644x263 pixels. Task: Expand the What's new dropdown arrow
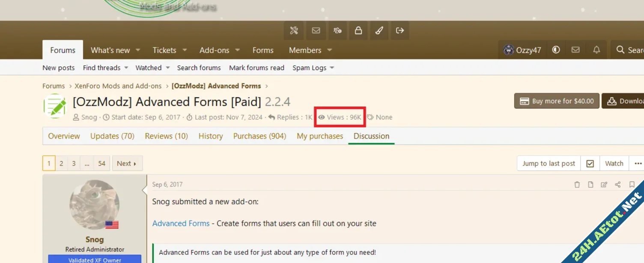[x=138, y=50]
